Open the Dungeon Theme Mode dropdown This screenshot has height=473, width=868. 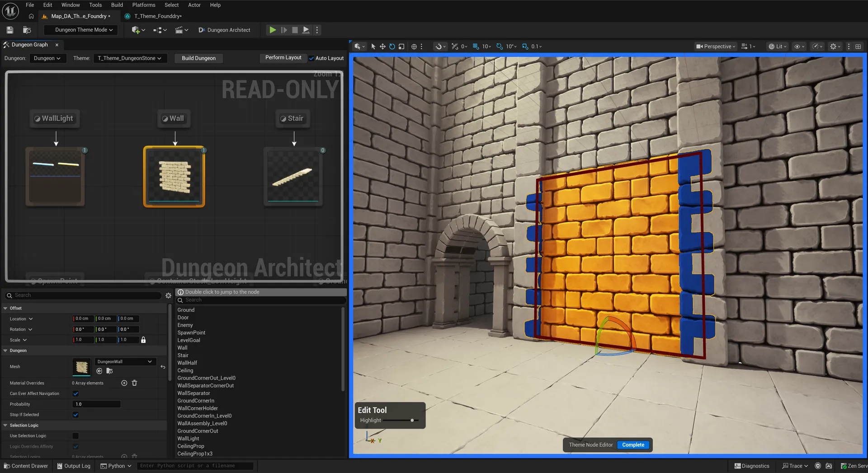tap(80, 30)
